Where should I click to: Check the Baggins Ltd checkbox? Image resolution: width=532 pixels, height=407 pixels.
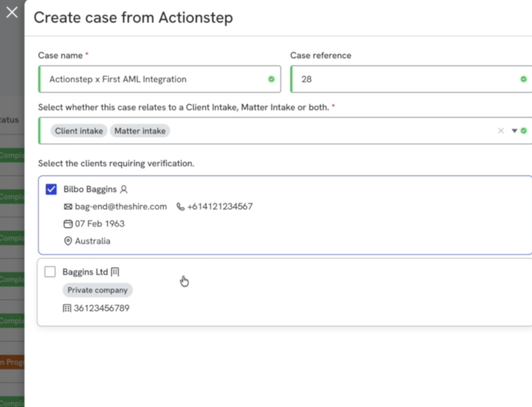point(50,272)
